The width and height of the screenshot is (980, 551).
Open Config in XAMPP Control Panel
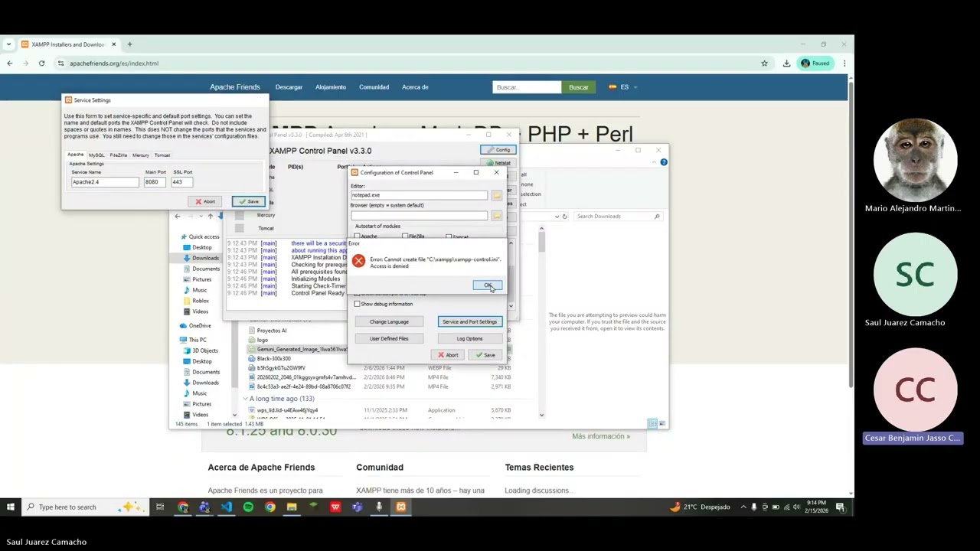coord(498,149)
